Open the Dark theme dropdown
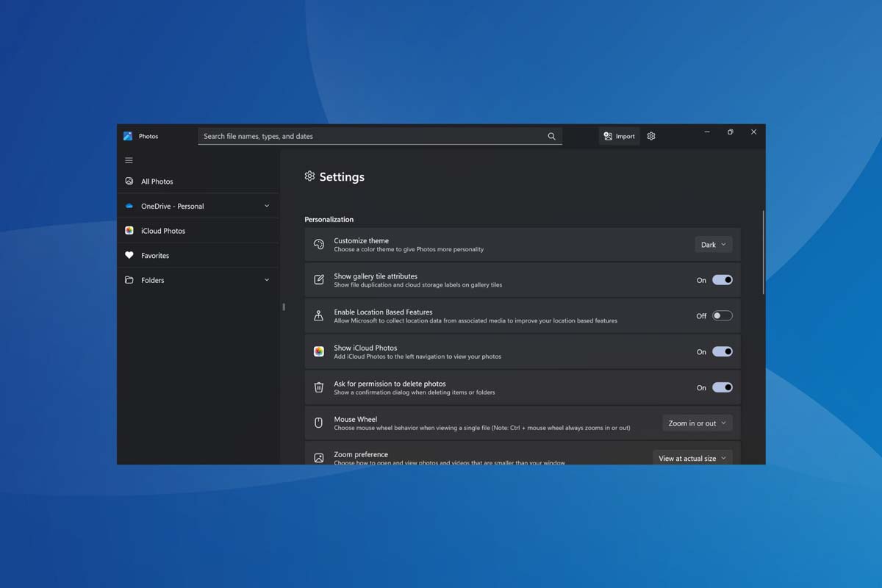The width and height of the screenshot is (882, 588). point(713,244)
